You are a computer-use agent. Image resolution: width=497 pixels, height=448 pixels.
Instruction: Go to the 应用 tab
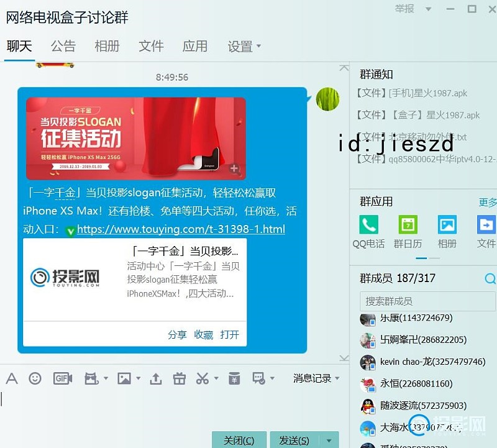point(195,46)
